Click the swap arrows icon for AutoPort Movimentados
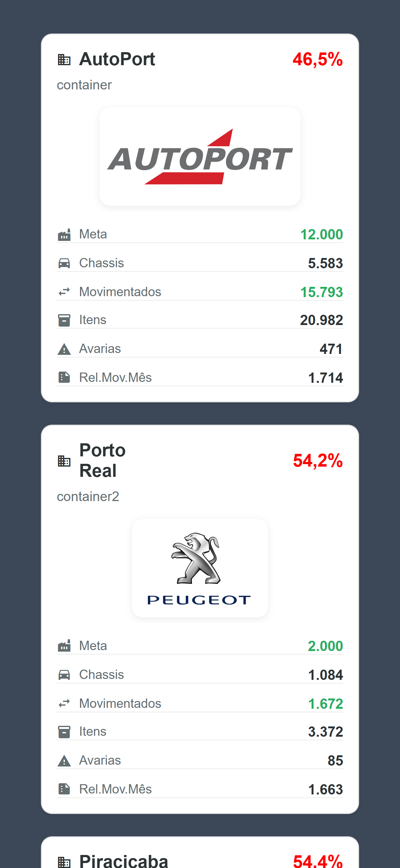The height and width of the screenshot is (868, 400). (64, 292)
